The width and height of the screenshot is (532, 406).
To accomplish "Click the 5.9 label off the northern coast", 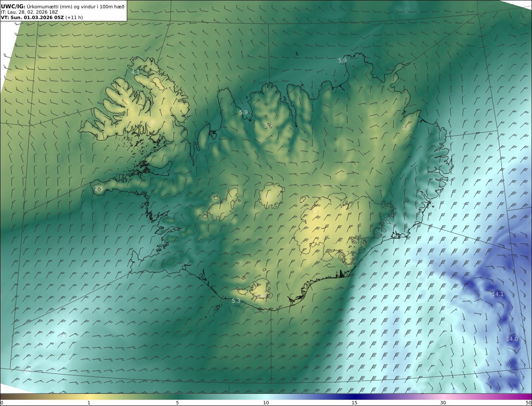I will tap(342, 61).
